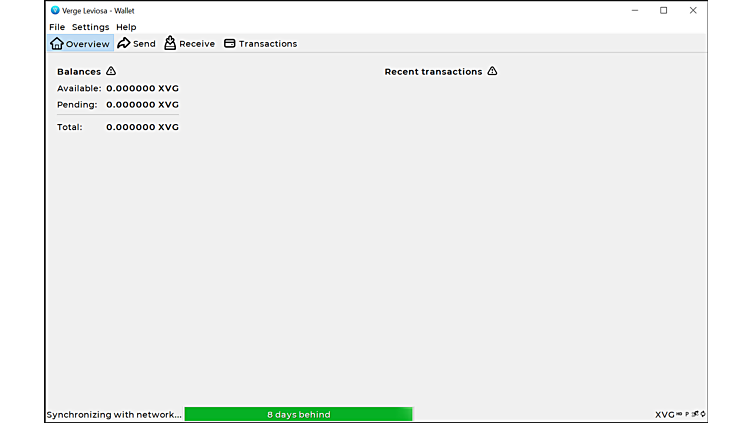Switch to the Receive tab
Image resolution: width=752 pixels, height=423 pixels.
click(190, 44)
